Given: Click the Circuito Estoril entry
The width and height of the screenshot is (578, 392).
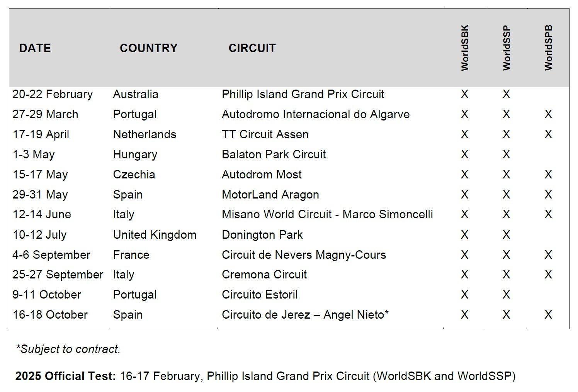Looking at the screenshot, I should (260, 295).
